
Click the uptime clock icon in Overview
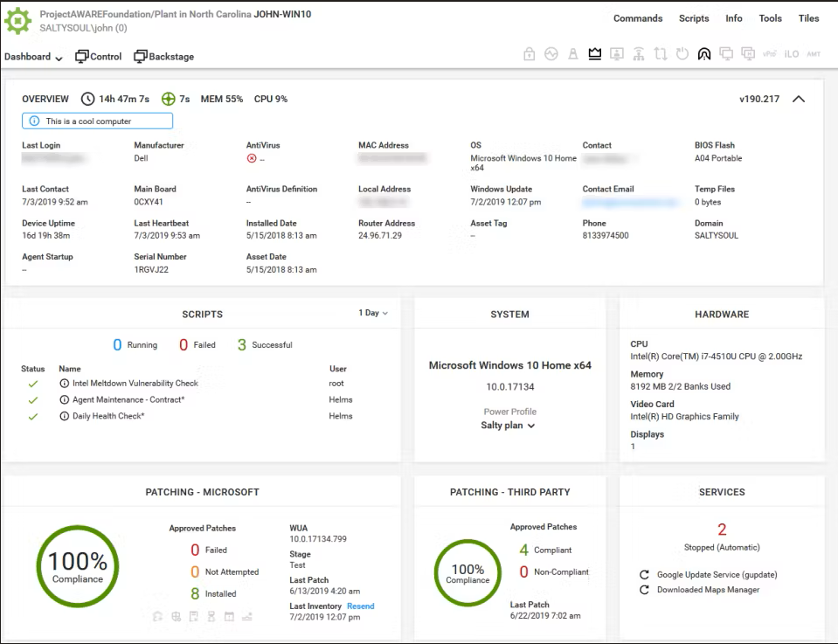click(x=87, y=99)
